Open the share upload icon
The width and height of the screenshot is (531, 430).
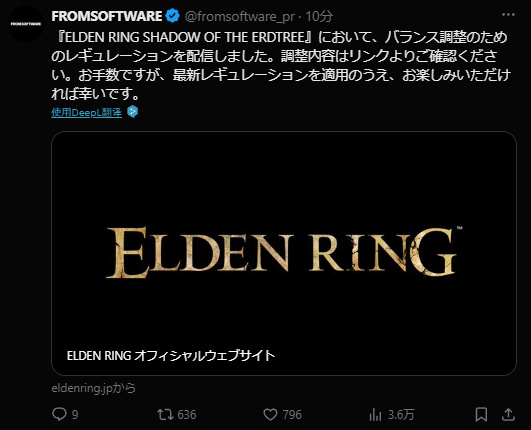pyautogui.click(x=508, y=414)
